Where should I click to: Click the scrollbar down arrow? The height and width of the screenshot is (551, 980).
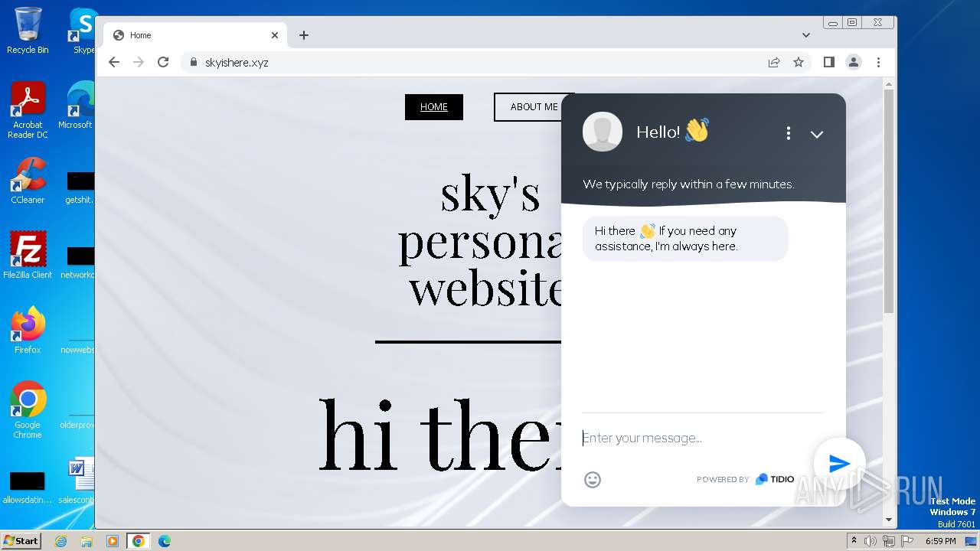coord(888,520)
